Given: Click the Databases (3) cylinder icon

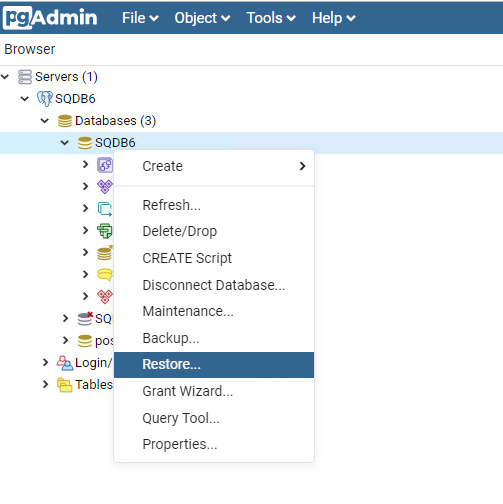Looking at the screenshot, I should pyautogui.click(x=65, y=121).
